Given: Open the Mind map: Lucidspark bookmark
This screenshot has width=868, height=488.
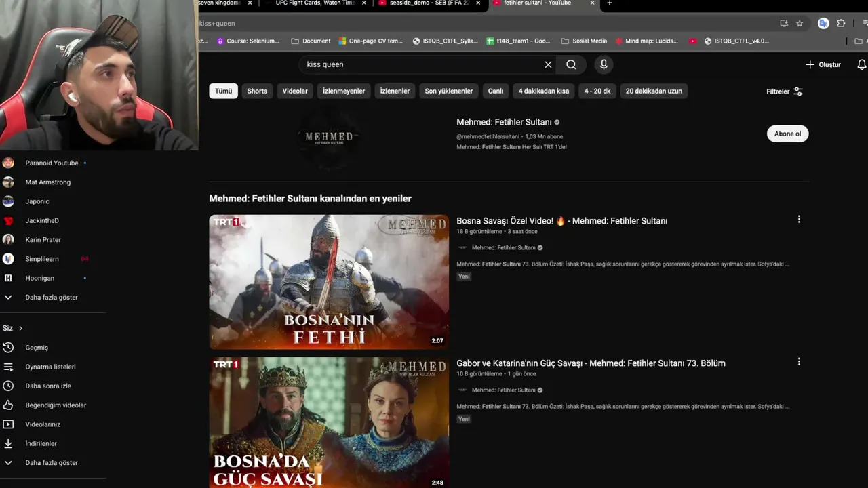Looking at the screenshot, I should coord(646,41).
